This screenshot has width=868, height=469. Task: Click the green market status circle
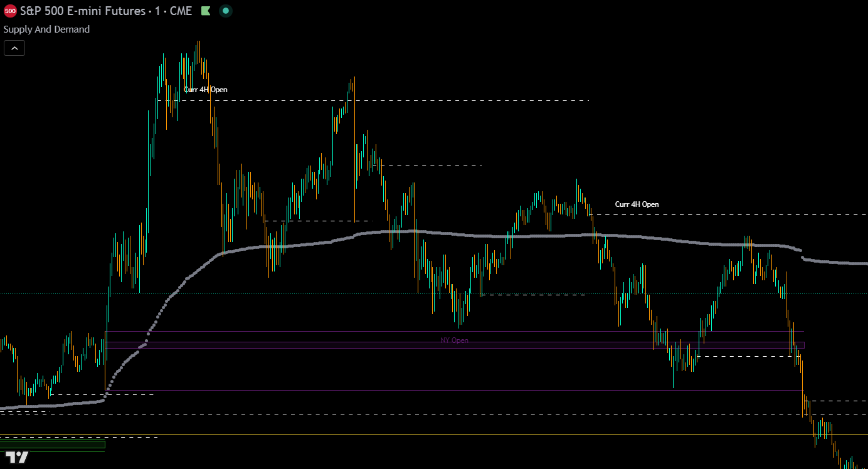click(x=225, y=11)
